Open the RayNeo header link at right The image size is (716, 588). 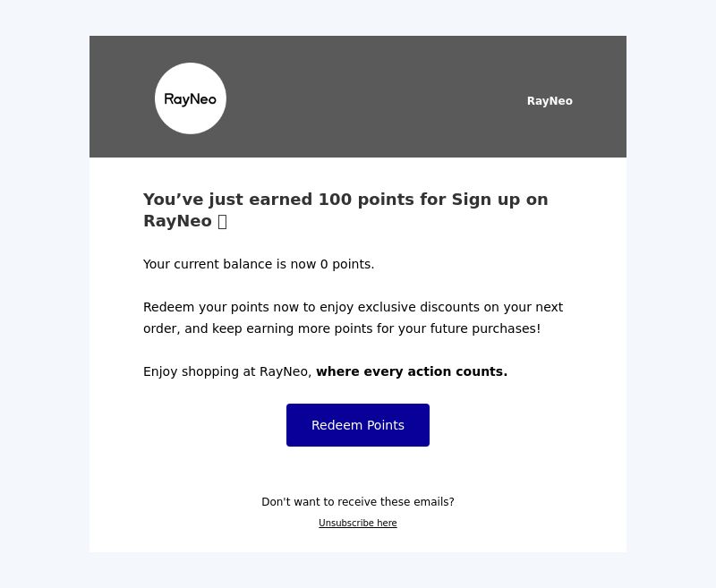click(x=550, y=101)
